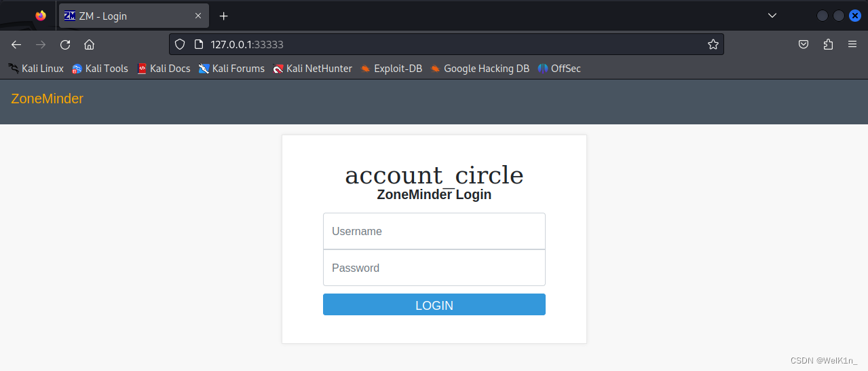Viewport: 868px width, 371px height.
Task: Open the Pocket save icon
Action: [x=804, y=44]
